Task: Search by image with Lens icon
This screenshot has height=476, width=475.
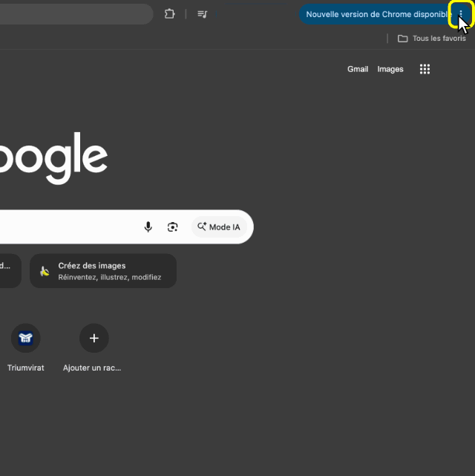Action: point(173,226)
